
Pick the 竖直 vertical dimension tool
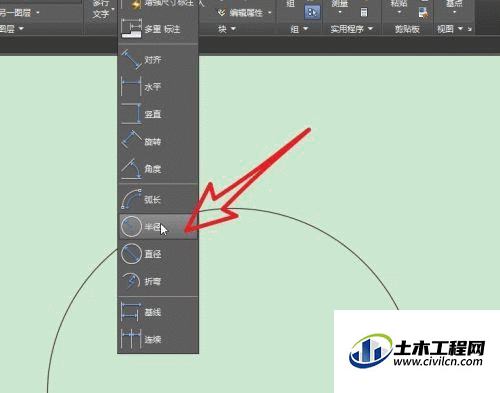[158, 114]
